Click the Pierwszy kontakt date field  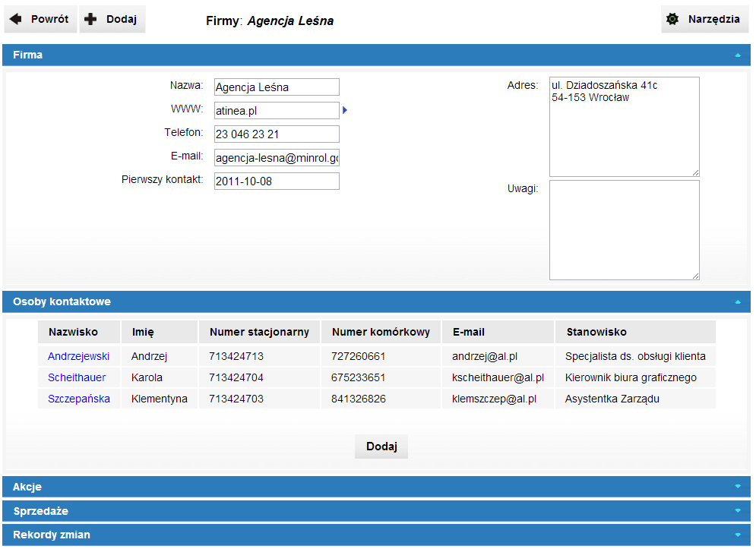(x=277, y=181)
